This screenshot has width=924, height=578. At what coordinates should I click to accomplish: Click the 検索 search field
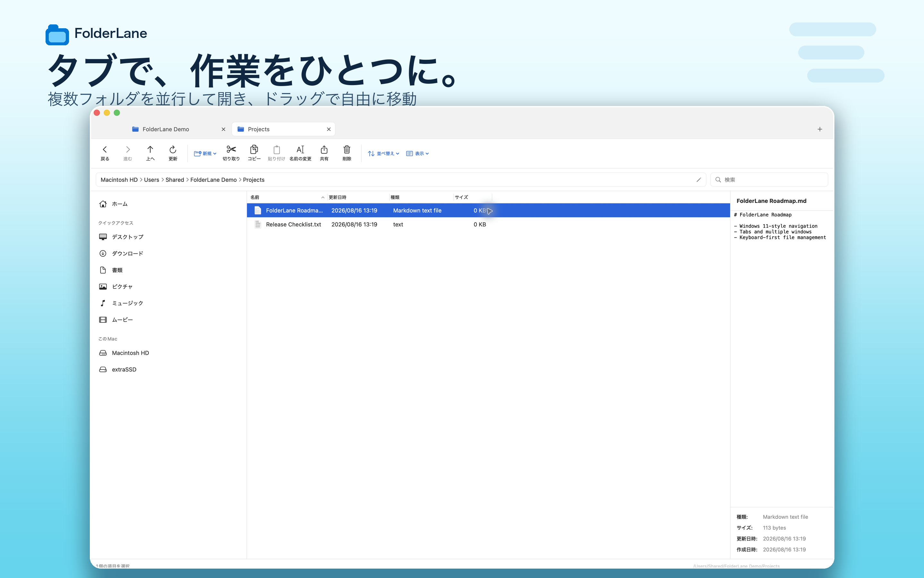click(769, 180)
